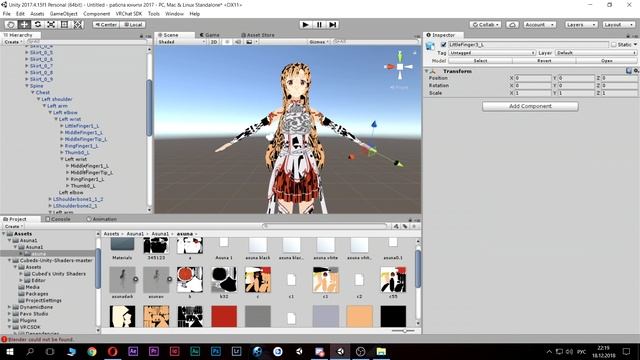Select the black swatch asset in Project
This screenshot has height=360, width=640.
[393, 316]
